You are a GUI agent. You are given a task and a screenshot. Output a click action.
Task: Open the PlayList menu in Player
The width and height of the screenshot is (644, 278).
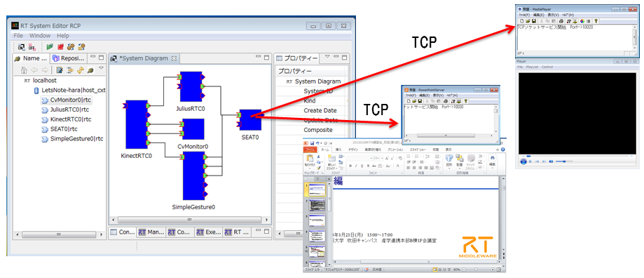pos(532,67)
